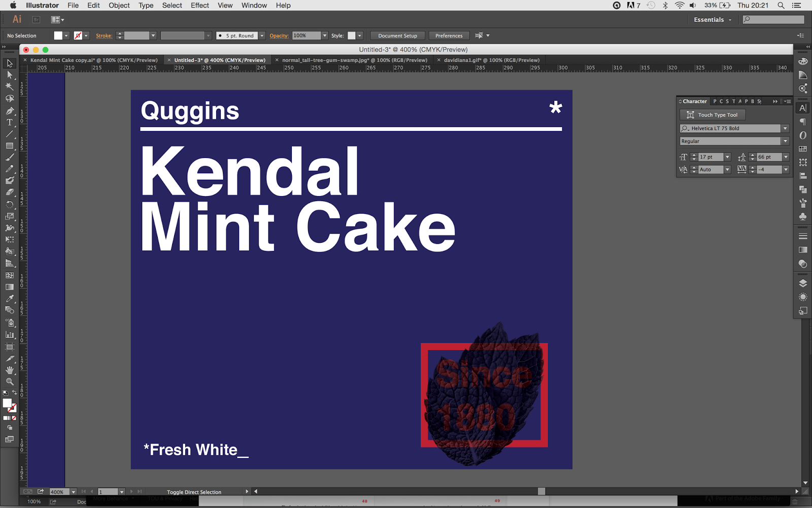Click the Document Setup button
This screenshot has height=508, width=812.
(x=397, y=36)
